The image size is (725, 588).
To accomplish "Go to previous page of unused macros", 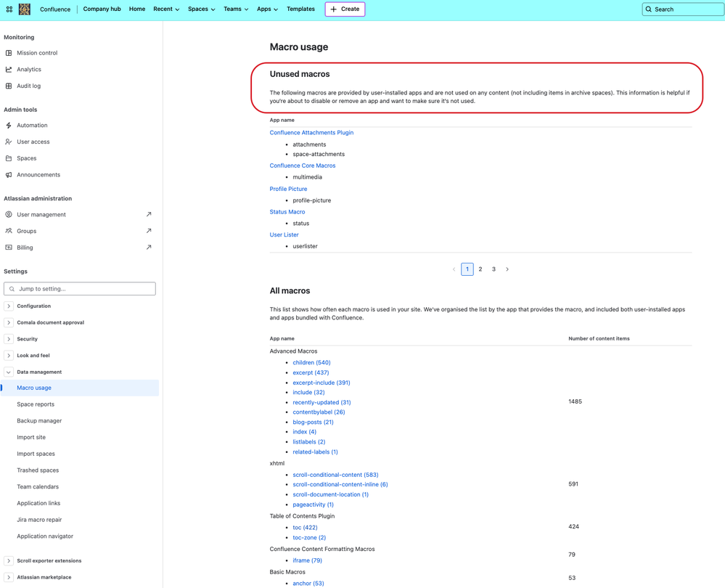I will [454, 269].
